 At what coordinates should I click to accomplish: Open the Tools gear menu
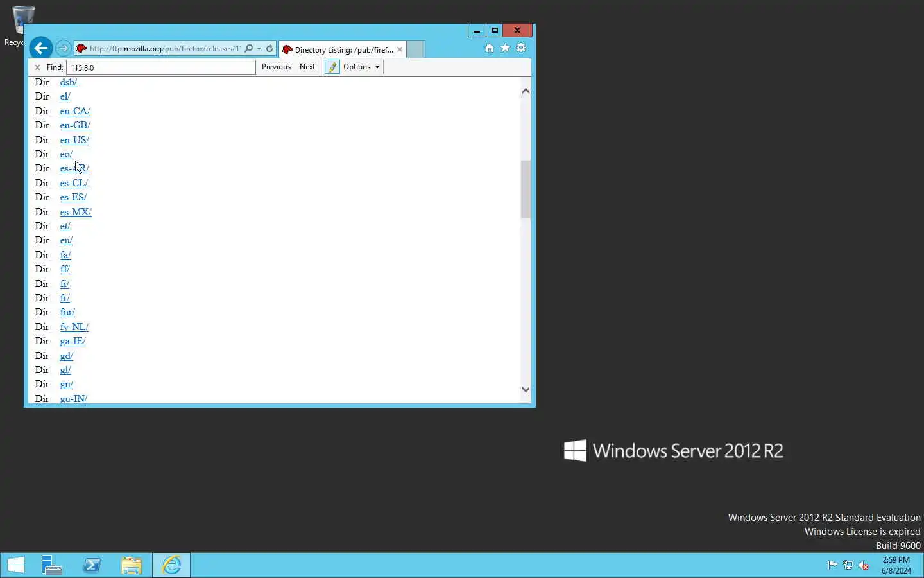(x=521, y=48)
